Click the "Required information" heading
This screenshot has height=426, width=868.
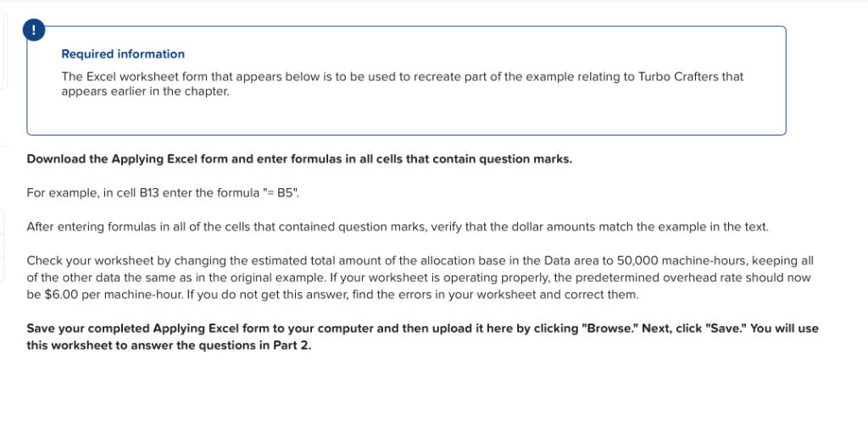coord(123,54)
